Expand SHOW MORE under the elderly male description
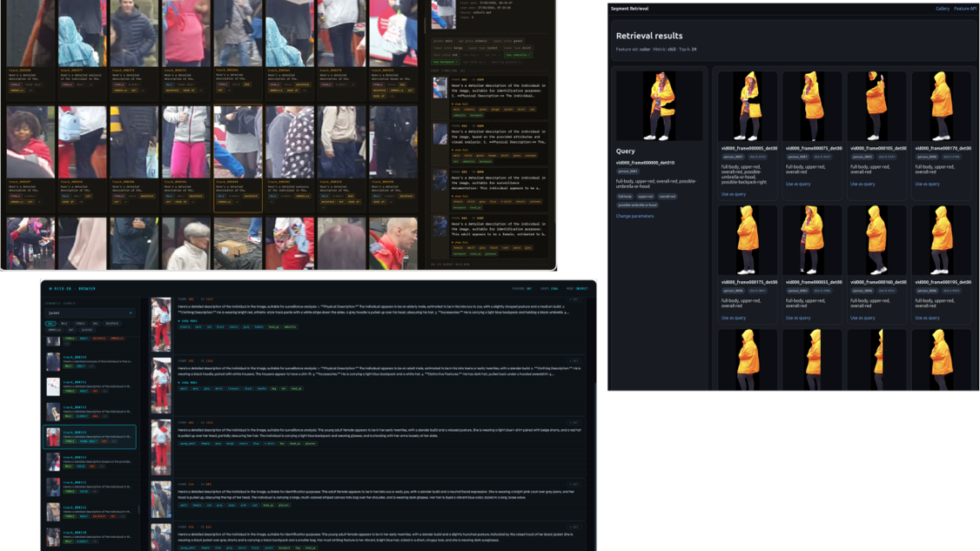The height and width of the screenshot is (551, 980). tap(187, 321)
